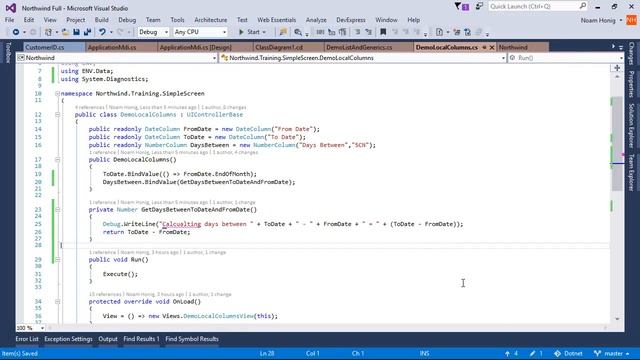Open the Undo history dropdown arrow
The image size is (640, 360).
click(111, 32)
